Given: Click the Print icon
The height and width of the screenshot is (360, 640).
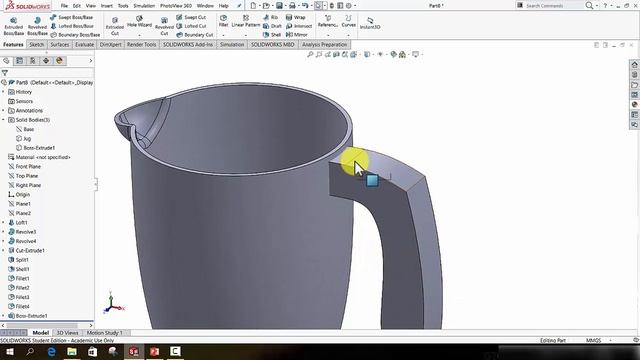Looking at the screenshot, I should (292, 6).
